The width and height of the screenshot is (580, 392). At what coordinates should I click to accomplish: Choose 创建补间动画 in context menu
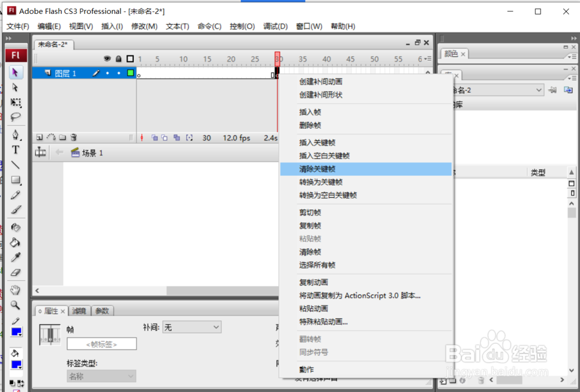click(366, 82)
